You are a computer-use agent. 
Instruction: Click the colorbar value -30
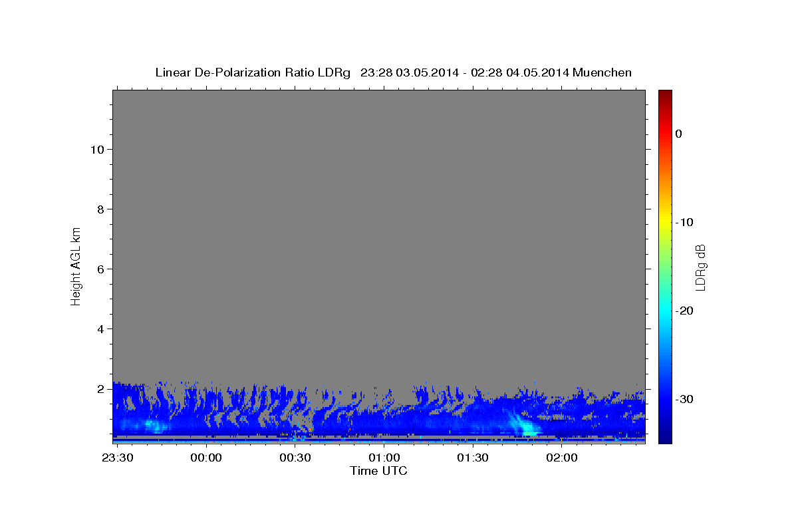tap(684, 399)
